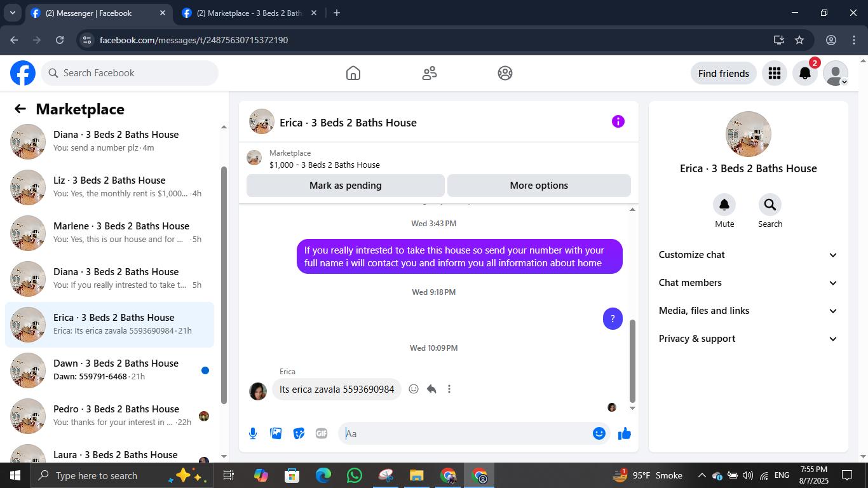Go back in browser history
The width and height of the screenshot is (868, 488).
[15, 40]
